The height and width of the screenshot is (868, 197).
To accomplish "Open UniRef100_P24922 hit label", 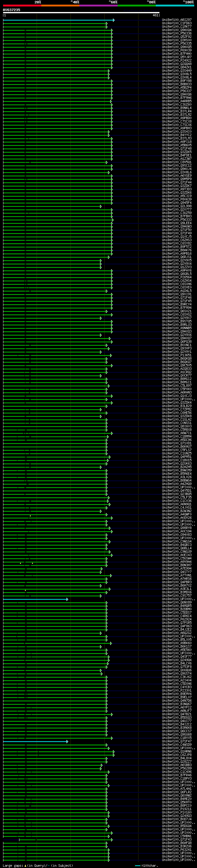I will (177, 60).
